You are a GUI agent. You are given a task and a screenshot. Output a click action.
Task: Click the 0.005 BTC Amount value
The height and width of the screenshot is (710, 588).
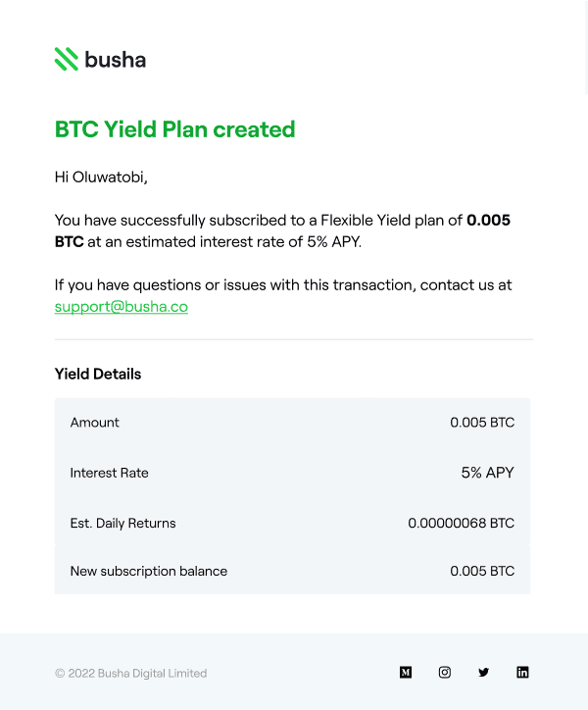click(x=482, y=423)
